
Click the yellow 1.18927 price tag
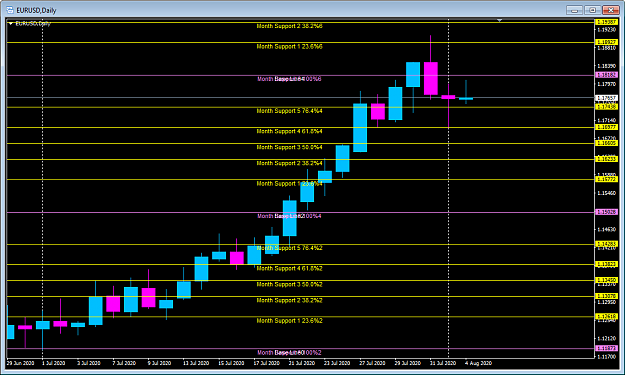click(606, 42)
